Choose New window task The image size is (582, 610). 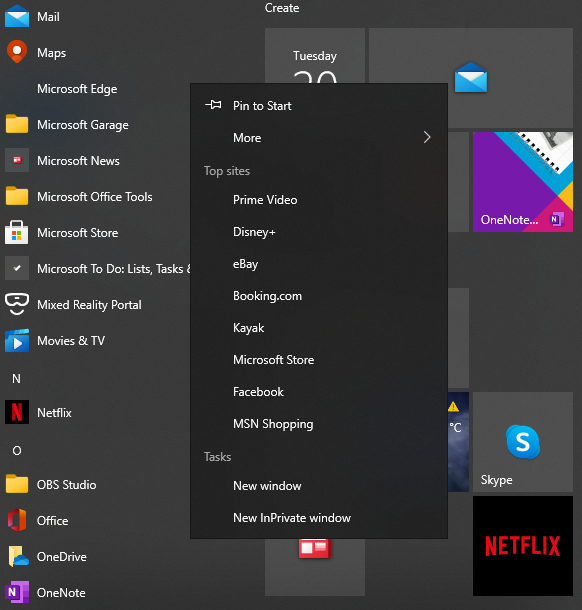point(319,486)
